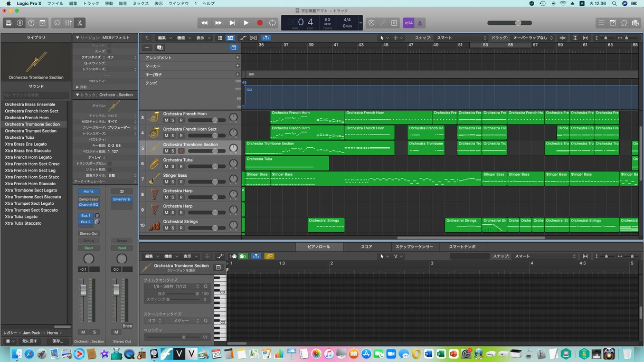This screenshot has height=362, width=644.
Task: Toggle the metronome button
Action: [x=420, y=23]
